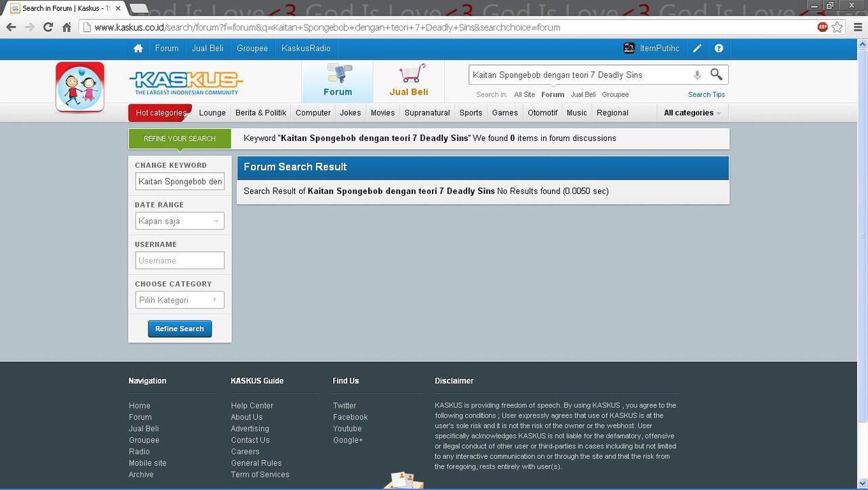Open the Lounge category
The image size is (868, 490).
point(212,113)
